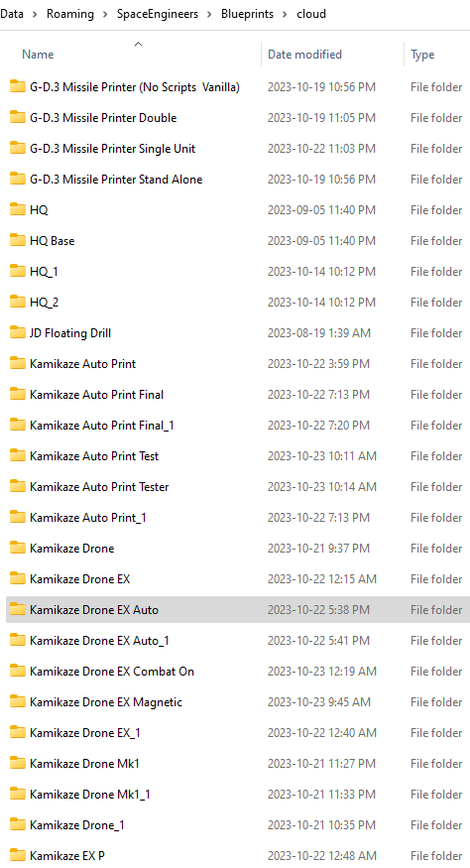Click the folder icon of Kamikaze Drone Mk1
The image size is (470, 868).
[18, 764]
